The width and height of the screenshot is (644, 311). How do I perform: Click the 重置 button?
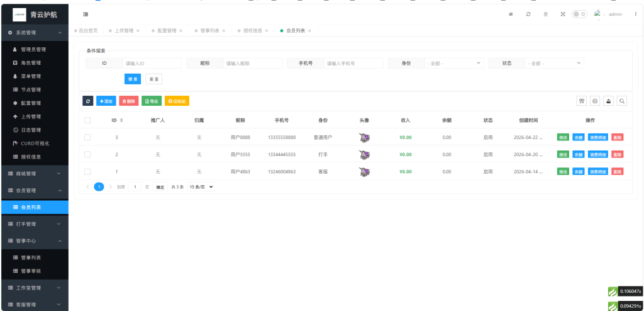click(153, 79)
